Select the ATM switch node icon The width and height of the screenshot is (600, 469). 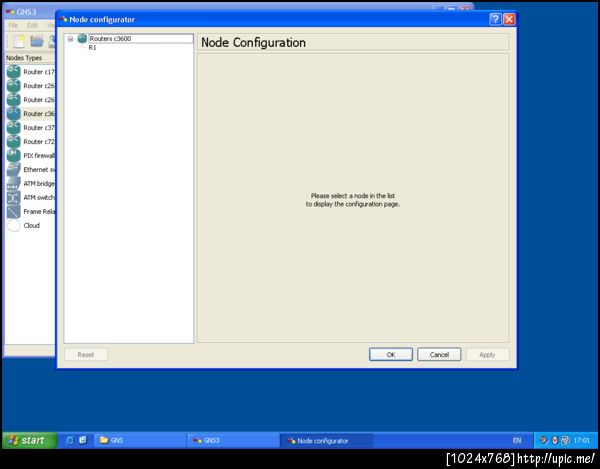[x=13, y=197]
